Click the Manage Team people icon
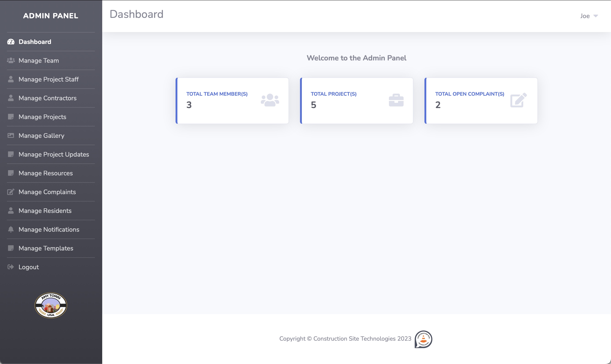611x364 pixels. 11,60
